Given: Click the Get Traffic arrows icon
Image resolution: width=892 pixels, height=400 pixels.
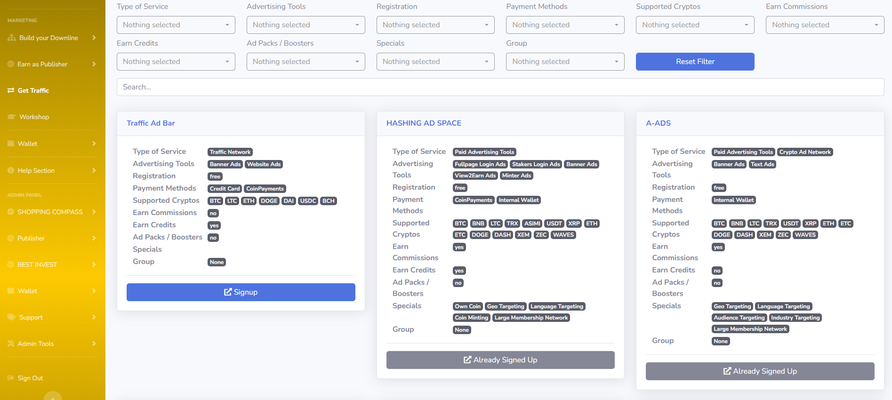Looking at the screenshot, I should [x=11, y=90].
